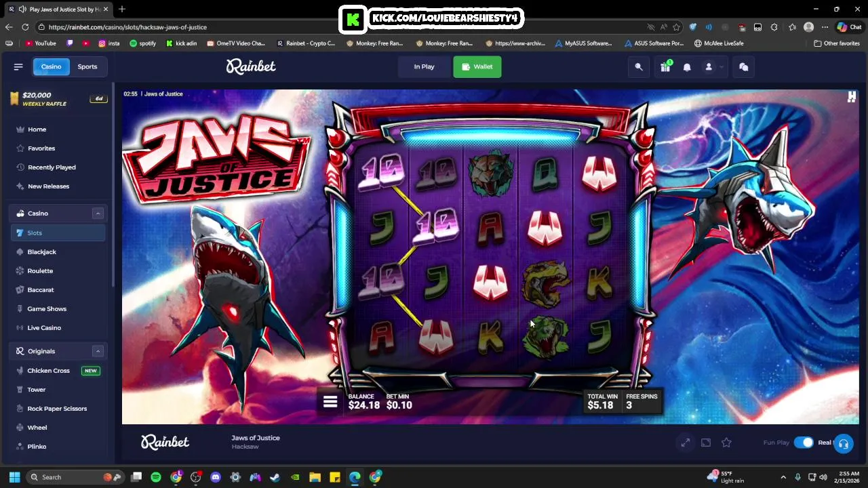Click the Hacksaw H logo in game corner

coord(852,97)
